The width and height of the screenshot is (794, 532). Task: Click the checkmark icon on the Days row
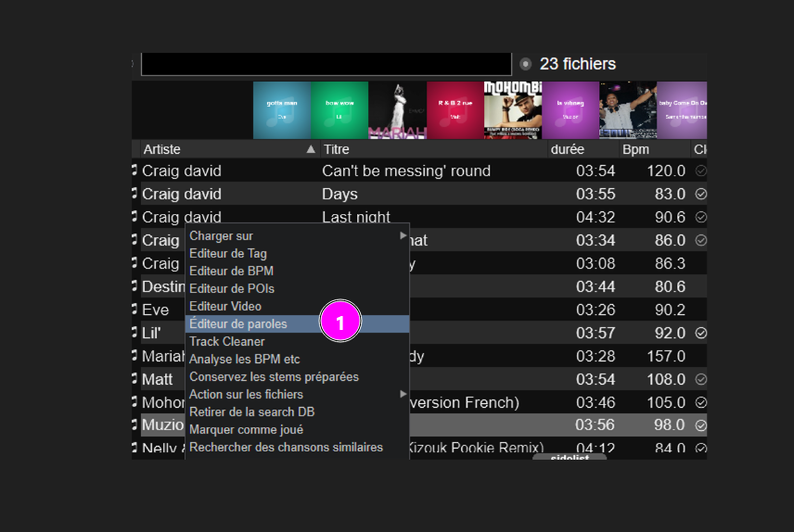(x=701, y=194)
